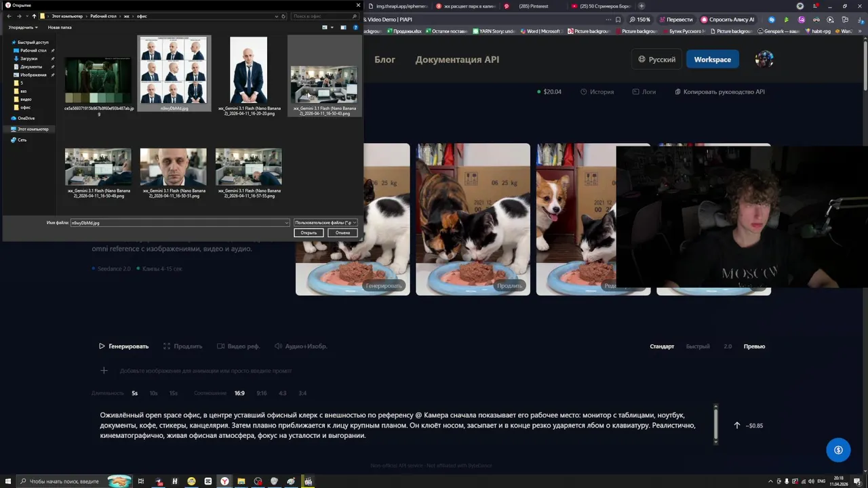
Task: Select the Генерировать mode tab
Action: click(123, 346)
